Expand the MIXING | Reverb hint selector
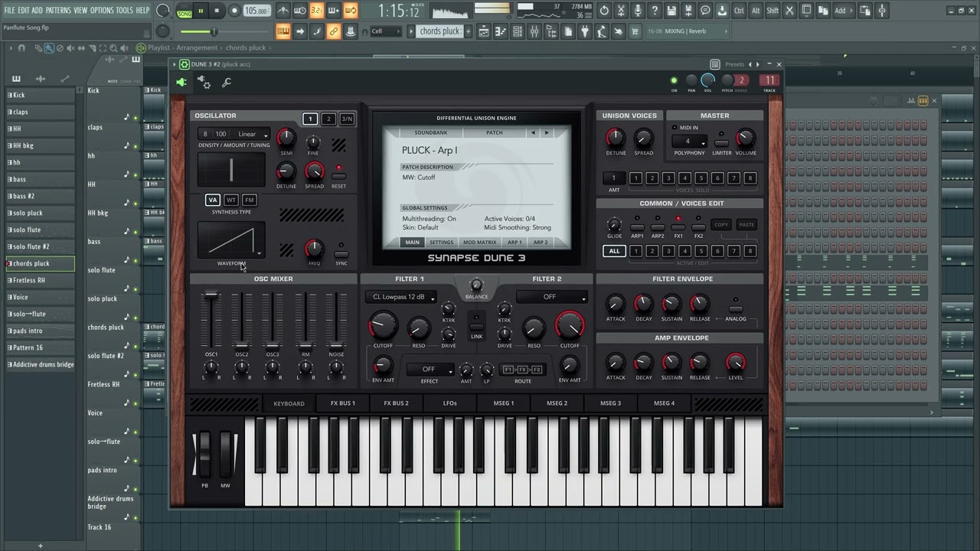The width and height of the screenshot is (980, 551). [686, 31]
